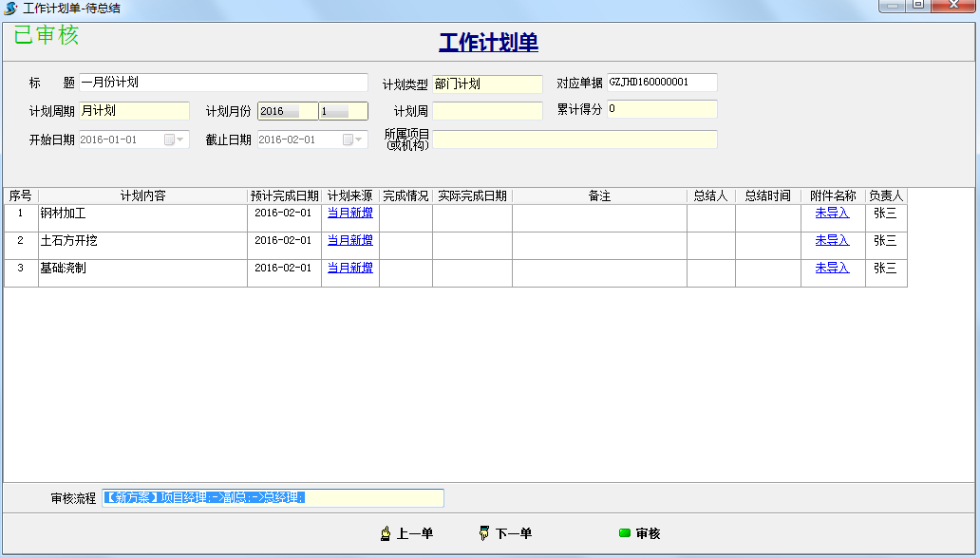
Task: Open 未导入 attachment link in row 3
Action: (x=832, y=268)
